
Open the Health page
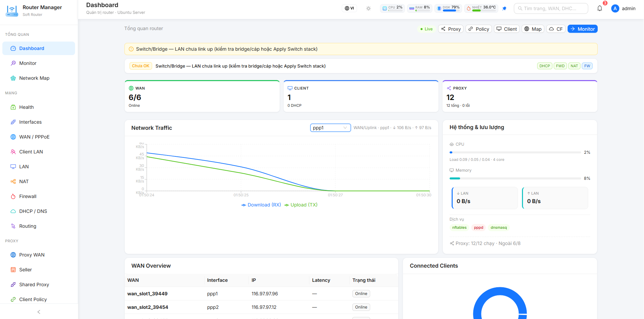(39, 107)
